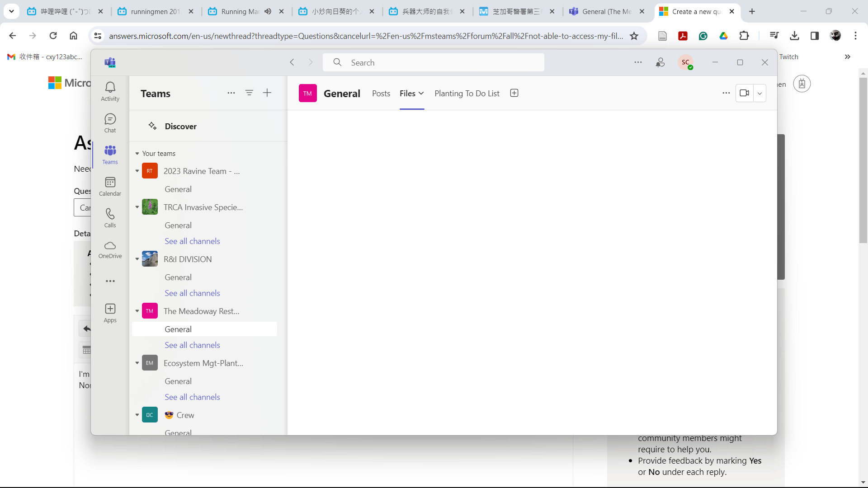This screenshot has width=868, height=488.
Task: Open OneDrive from the Teams sidebar
Action: pos(110,249)
